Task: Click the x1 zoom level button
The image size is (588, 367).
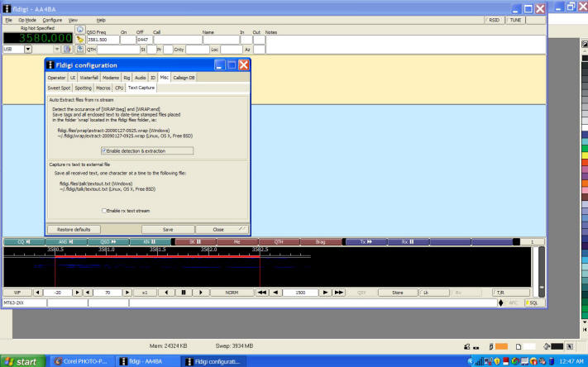Action: (145, 293)
